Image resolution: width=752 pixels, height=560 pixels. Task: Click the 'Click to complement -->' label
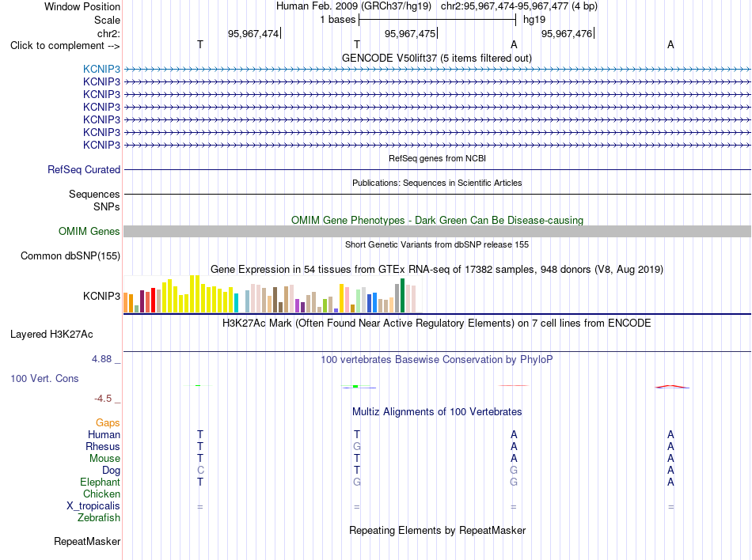65,46
